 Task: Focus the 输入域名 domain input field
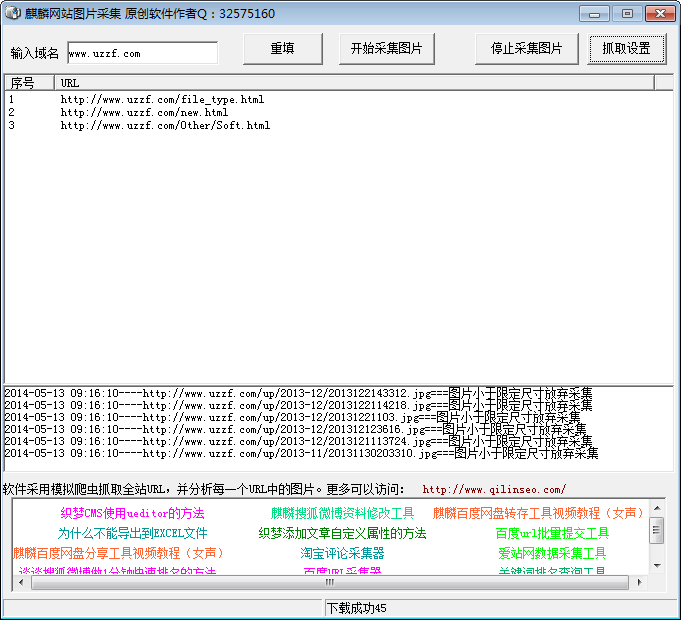point(142,53)
